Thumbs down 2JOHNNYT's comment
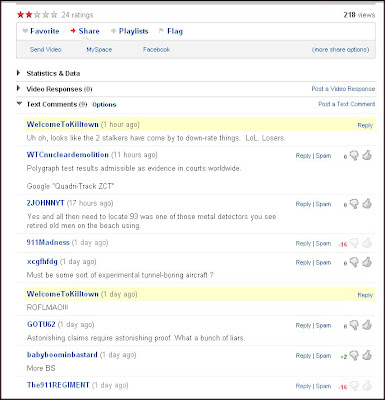The image size is (385, 400). click(x=354, y=204)
